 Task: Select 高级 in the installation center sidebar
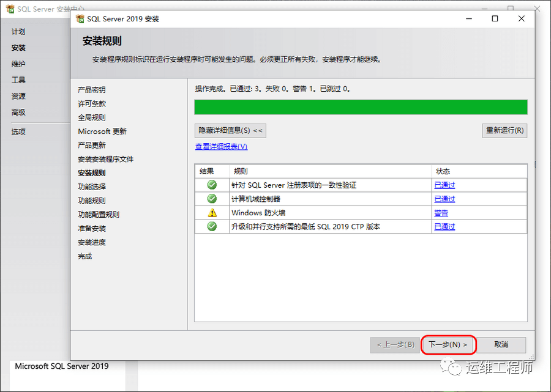click(x=18, y=113)
